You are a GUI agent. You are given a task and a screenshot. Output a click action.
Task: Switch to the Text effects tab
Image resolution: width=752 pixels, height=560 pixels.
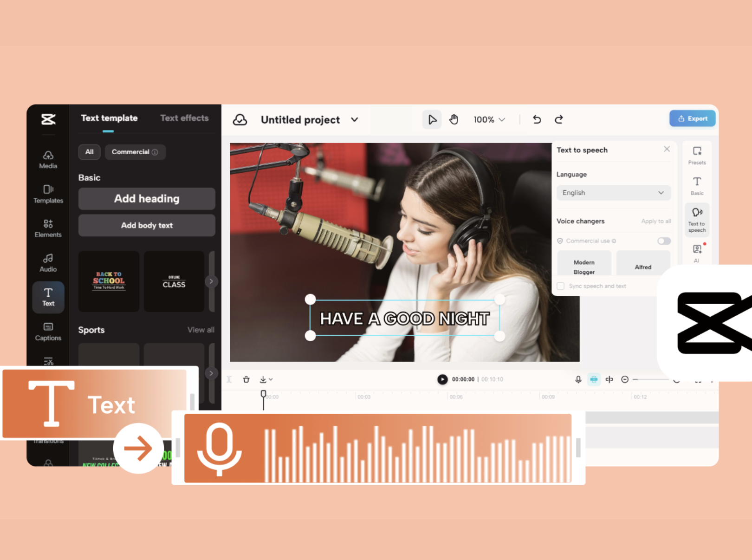click(184, 118)
